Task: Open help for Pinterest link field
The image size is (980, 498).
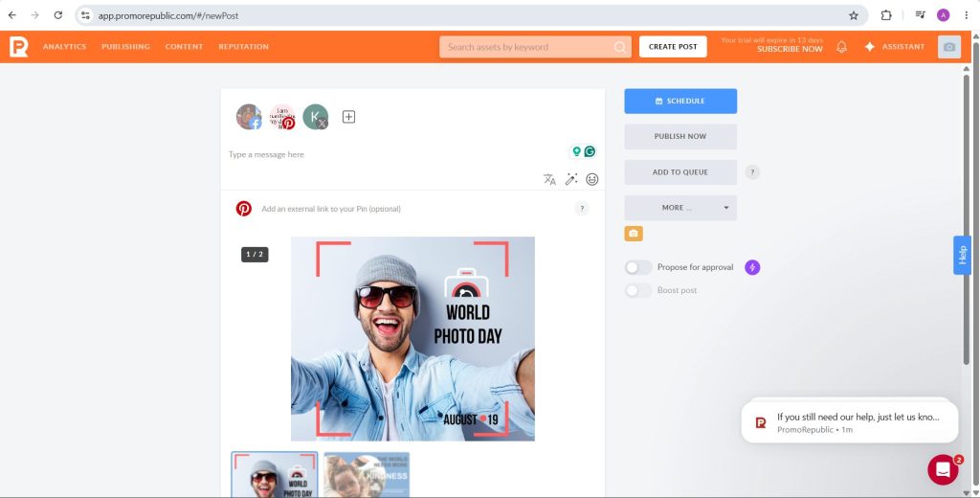Action: [x=582, y=209]
